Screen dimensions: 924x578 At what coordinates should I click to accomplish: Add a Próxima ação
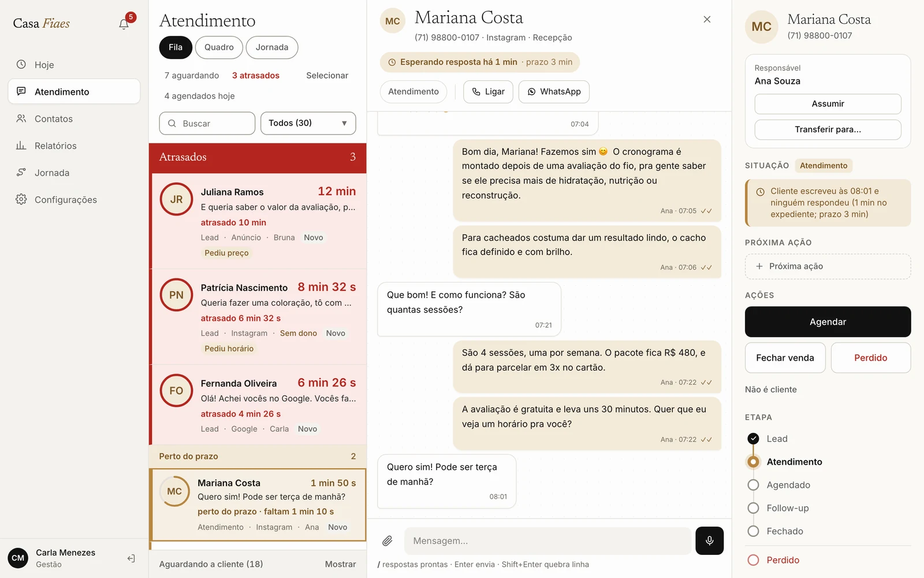coord(828,266)
